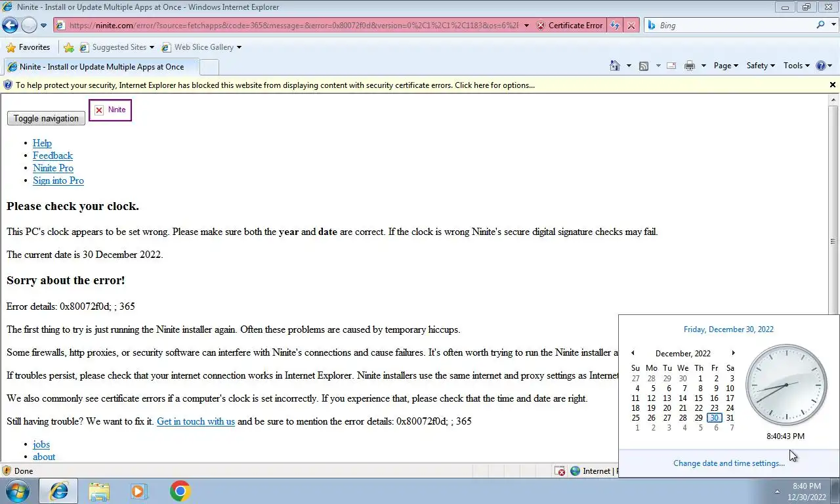This screenshot has height=504, width=840.
Task: Open the Ninite Pro link
Action: click(x=53, y=168)
